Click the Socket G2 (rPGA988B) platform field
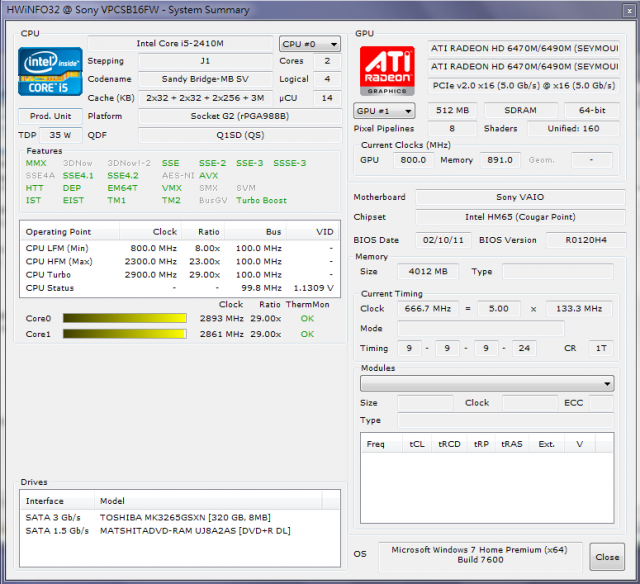 click(240, 116)
